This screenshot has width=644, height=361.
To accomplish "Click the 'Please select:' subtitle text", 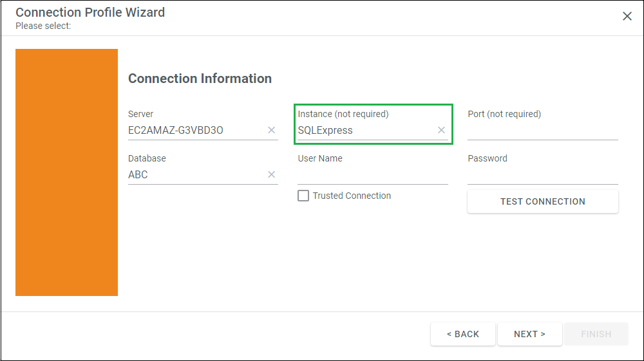I will point(43,26).
